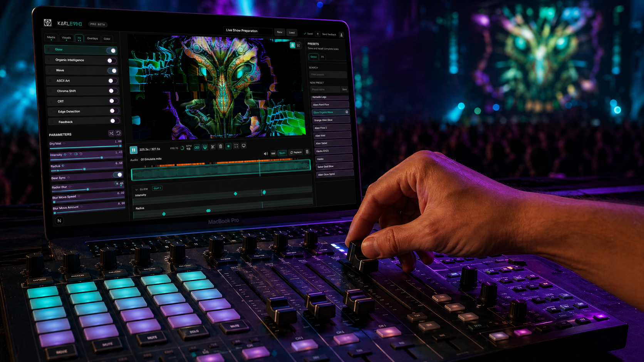Click the keyboard icon beside Beats
The image size is (644, 362).
tap(273, 153)
